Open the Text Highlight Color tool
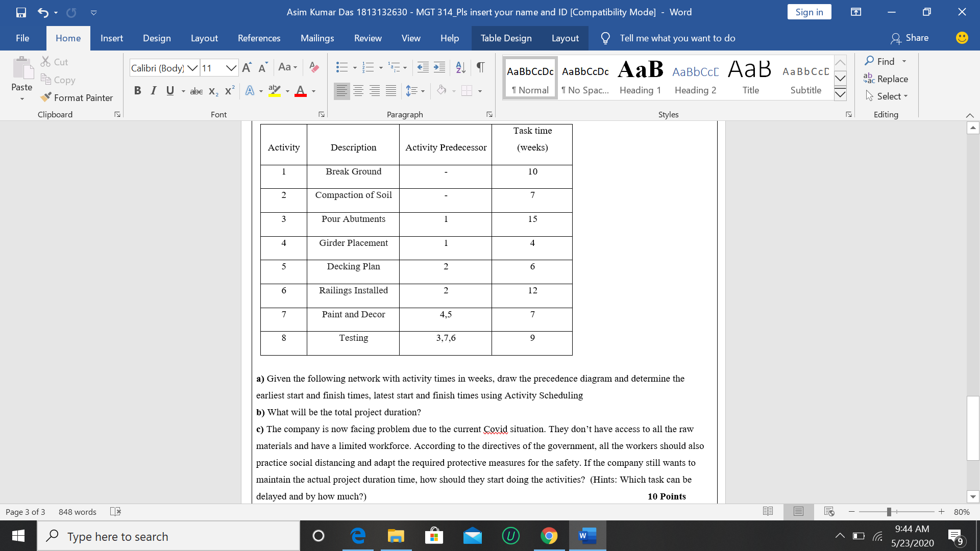Image resolution: width=980 pixels, height=551 pixels. (275, 91)
